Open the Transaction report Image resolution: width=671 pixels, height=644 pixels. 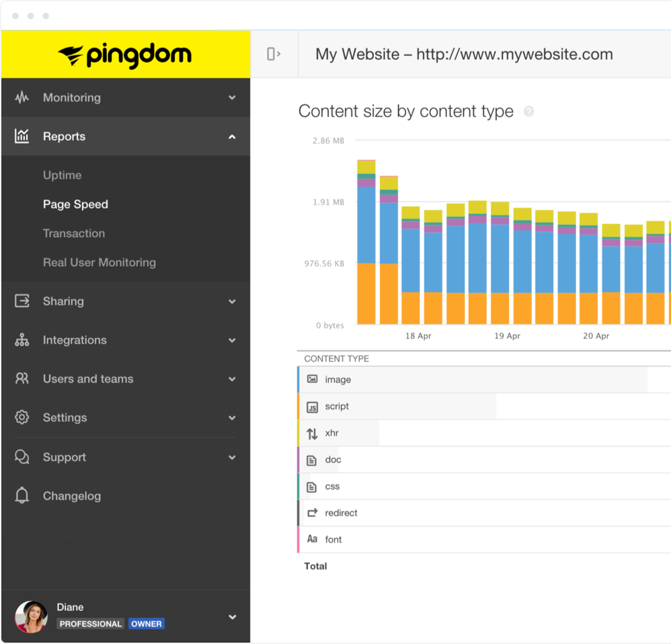point(74,234)
